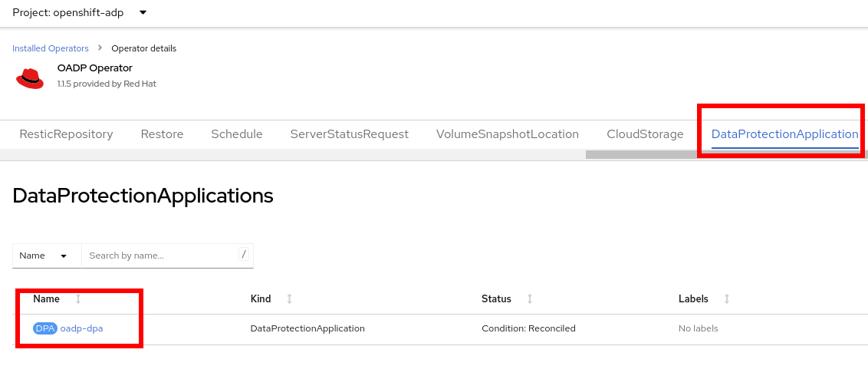
Task: Switch to the CloudStorage tab
Action: coord(645,134)
